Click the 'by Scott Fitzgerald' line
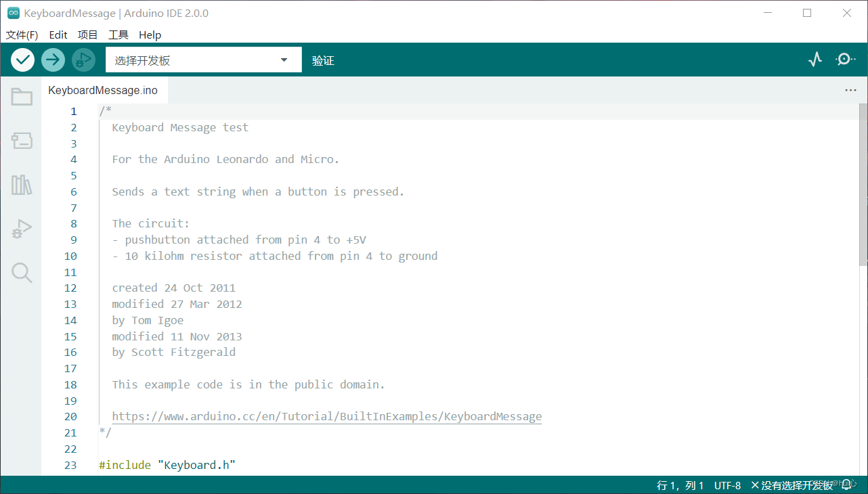The height and width of the screenshot is (494, 868). click(173, 353)
